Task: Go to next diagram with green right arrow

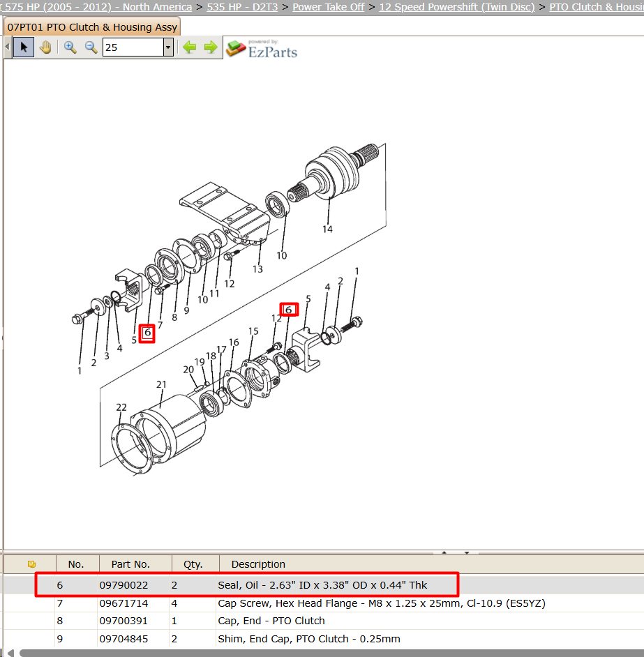Action: pos(211,47)
